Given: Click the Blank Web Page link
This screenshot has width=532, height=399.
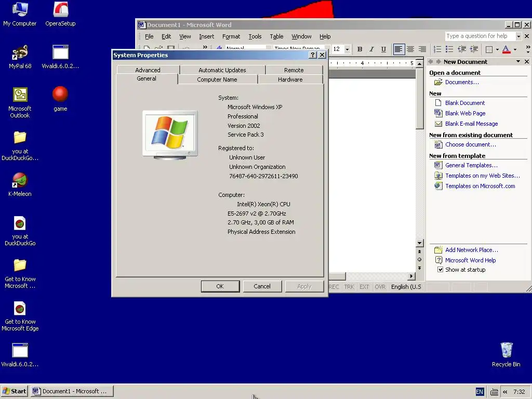Looking at the screenshot, I should point(465,113).
